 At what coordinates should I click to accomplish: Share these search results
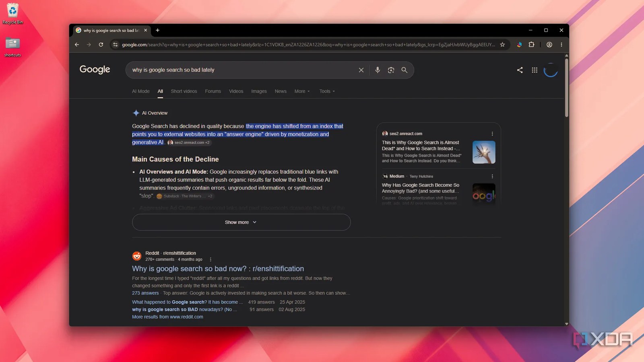(520, 70)
